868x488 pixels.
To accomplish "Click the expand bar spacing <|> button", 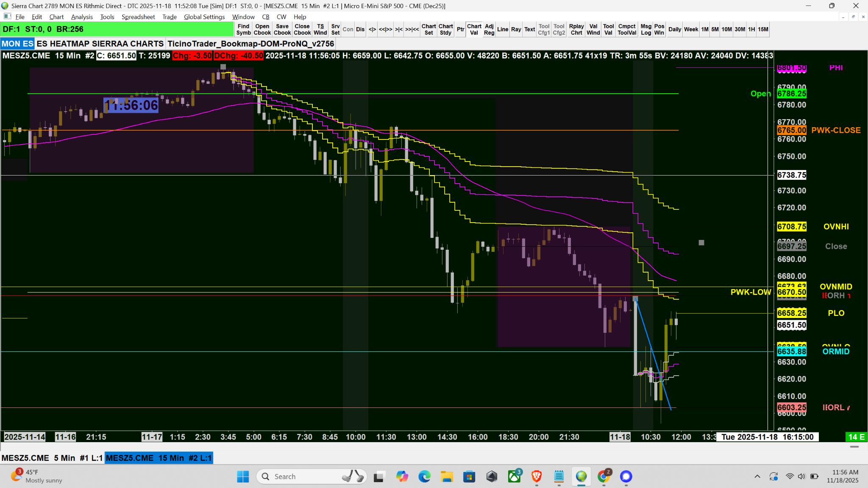I will [x=372, y=29].
